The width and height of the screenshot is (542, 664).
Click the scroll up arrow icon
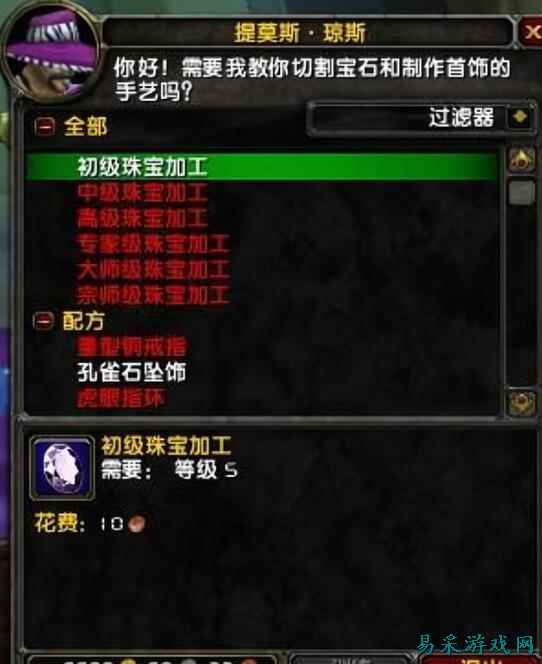click(x=521, y=160)
